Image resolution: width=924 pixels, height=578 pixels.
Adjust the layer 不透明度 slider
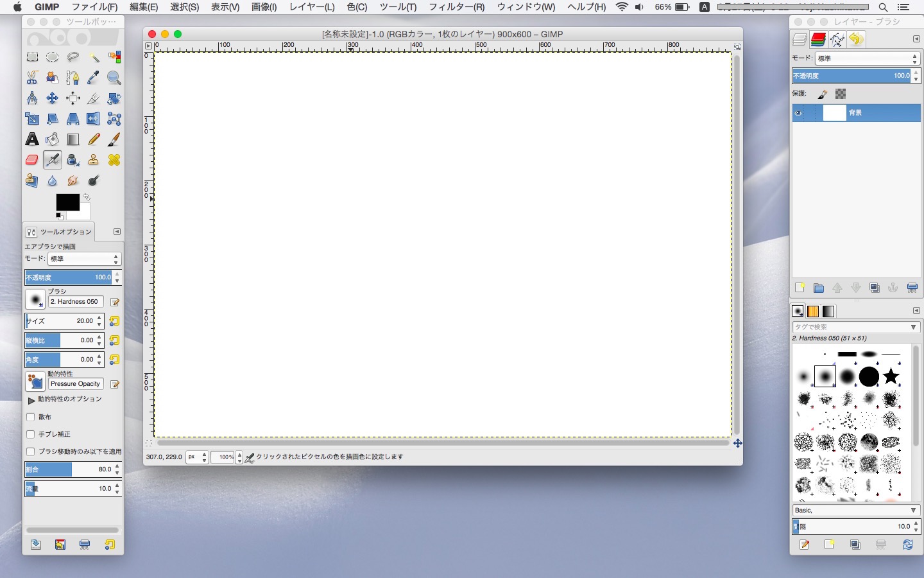coord(851,76)
